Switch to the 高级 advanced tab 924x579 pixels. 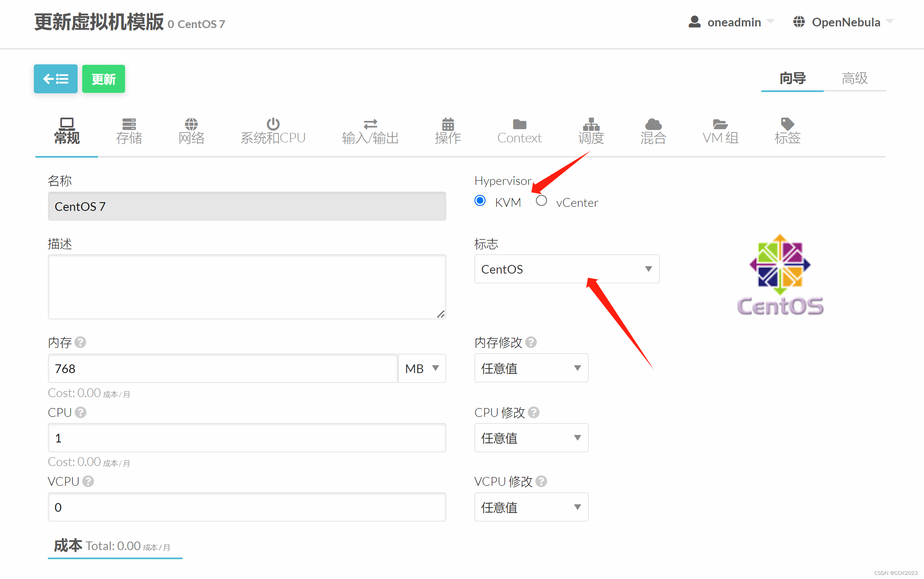pos(855,78)
